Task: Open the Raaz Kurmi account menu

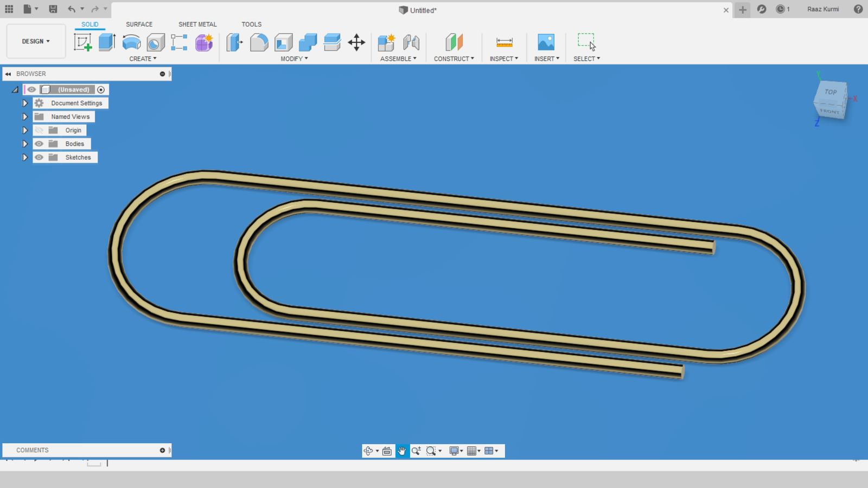Action: click(823, 9)
